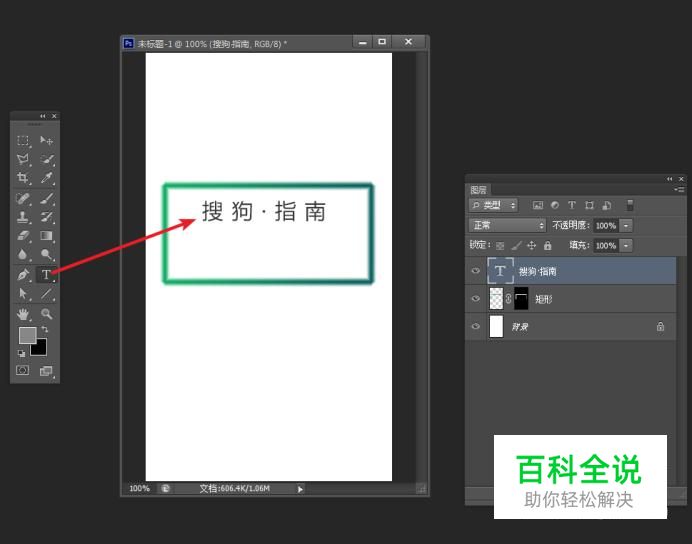
Task: Collapse the Layers panel with double arrows
Action: (x=669, y=179)
